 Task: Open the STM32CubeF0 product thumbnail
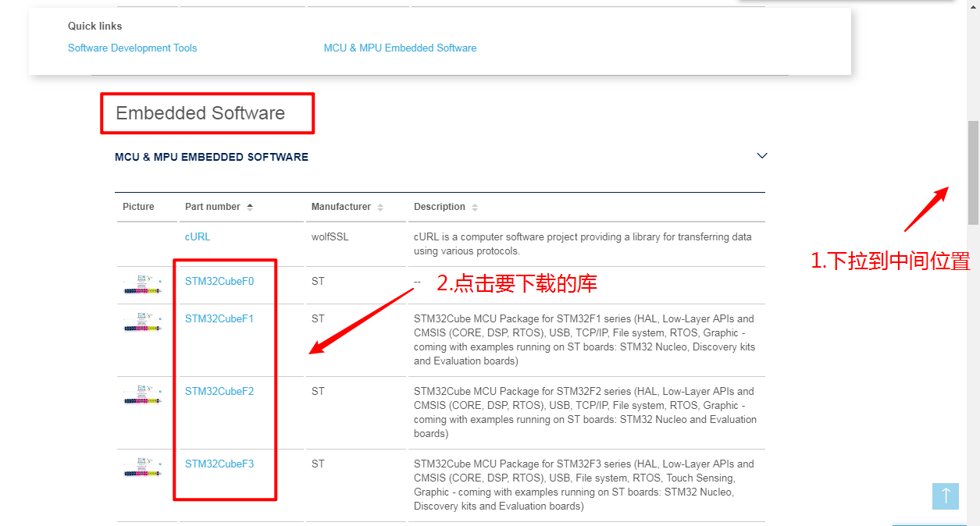(142, 285)
